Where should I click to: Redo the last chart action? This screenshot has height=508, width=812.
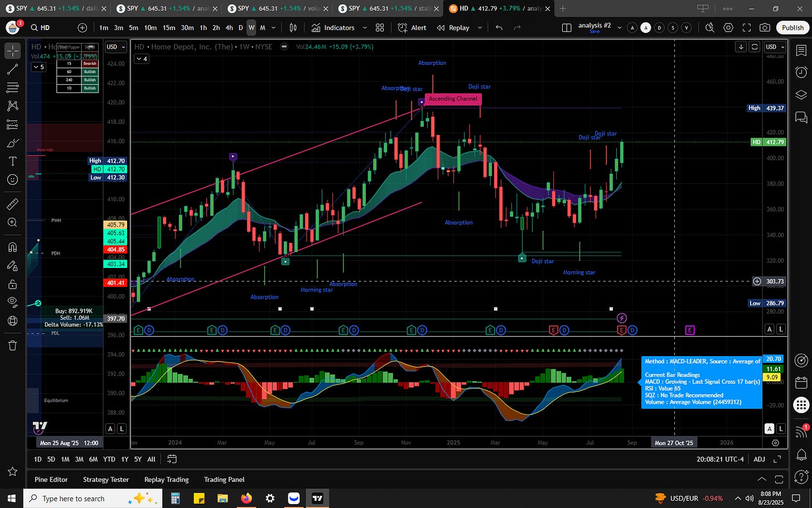(517, 27)
